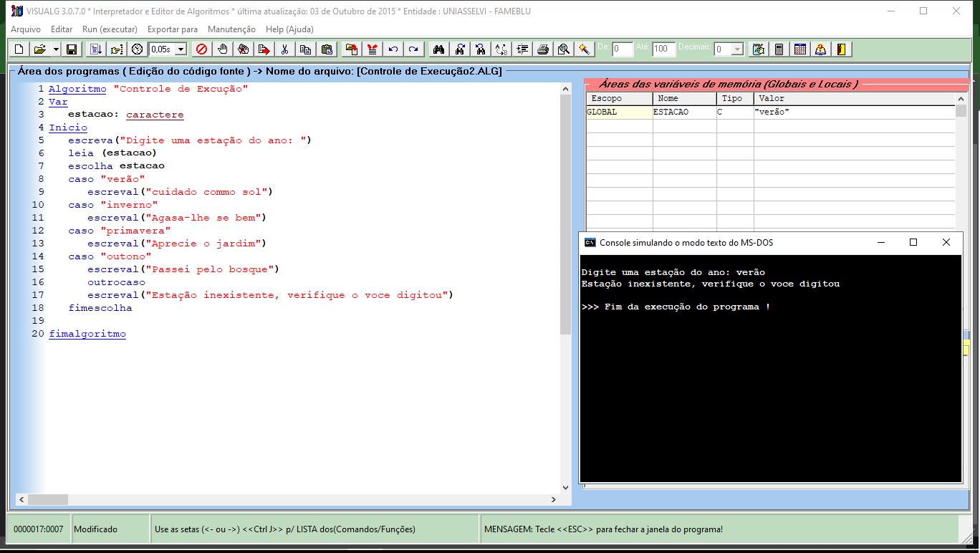
Task: Save the algorithm with the floppy disk icon
Action: (x=72, y=49)
